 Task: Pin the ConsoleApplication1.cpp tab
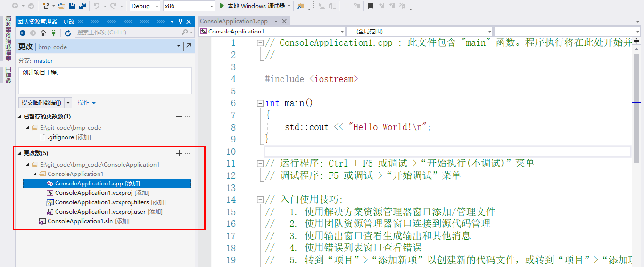point(276,21)
